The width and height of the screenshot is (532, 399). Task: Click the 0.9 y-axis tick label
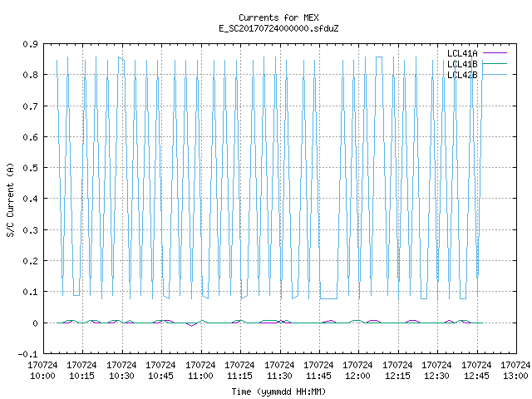30,44
